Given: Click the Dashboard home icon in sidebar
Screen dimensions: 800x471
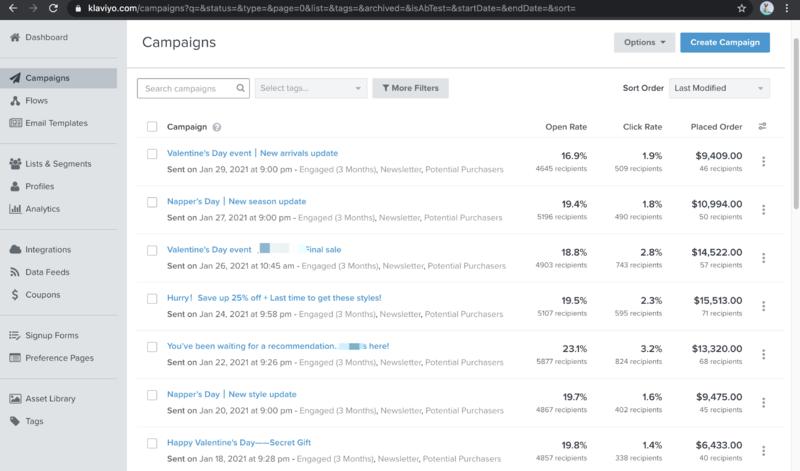Looking at the screenshot, I should pos(15,38).
